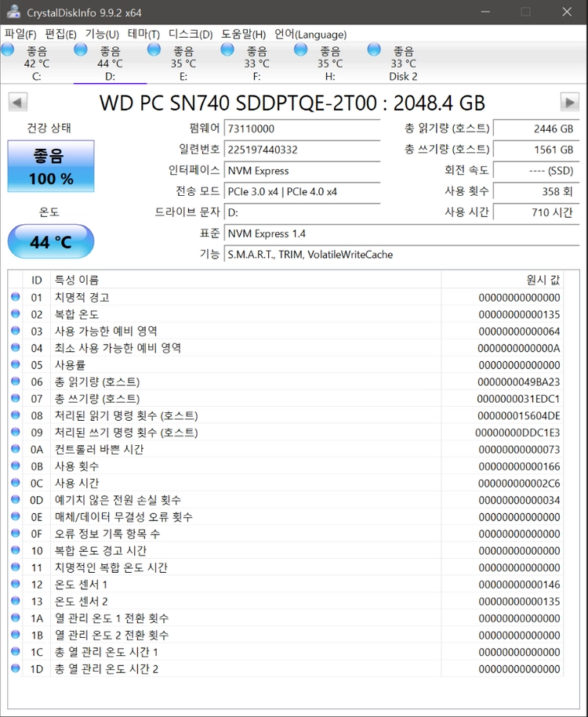Click status dot for 0E 매체/데이터 무결성 오류
This screenshot has height=717, width=588.
click(x=16, y=516)
